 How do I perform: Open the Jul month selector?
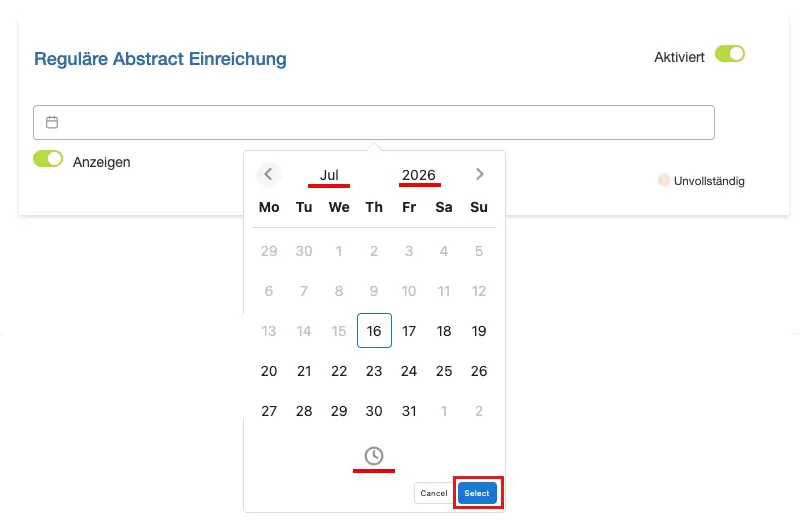pyautogui.click(x=329, y=175)
